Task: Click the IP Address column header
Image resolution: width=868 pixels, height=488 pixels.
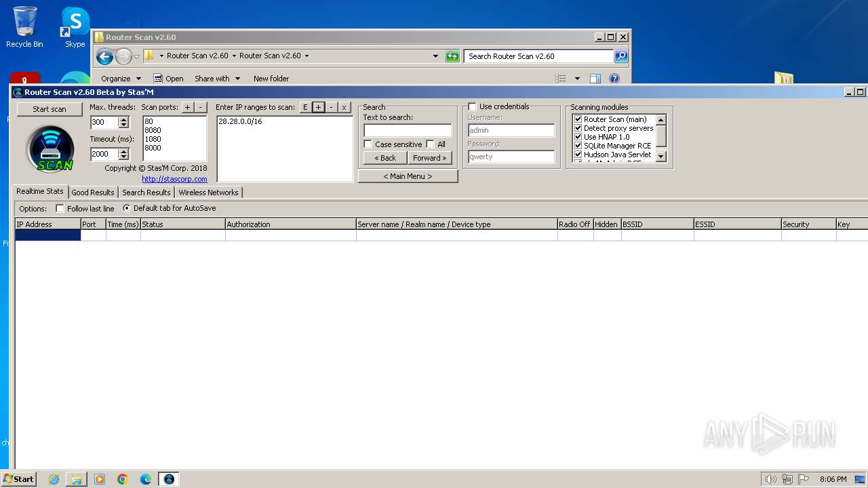Action: tap(47, 224)
